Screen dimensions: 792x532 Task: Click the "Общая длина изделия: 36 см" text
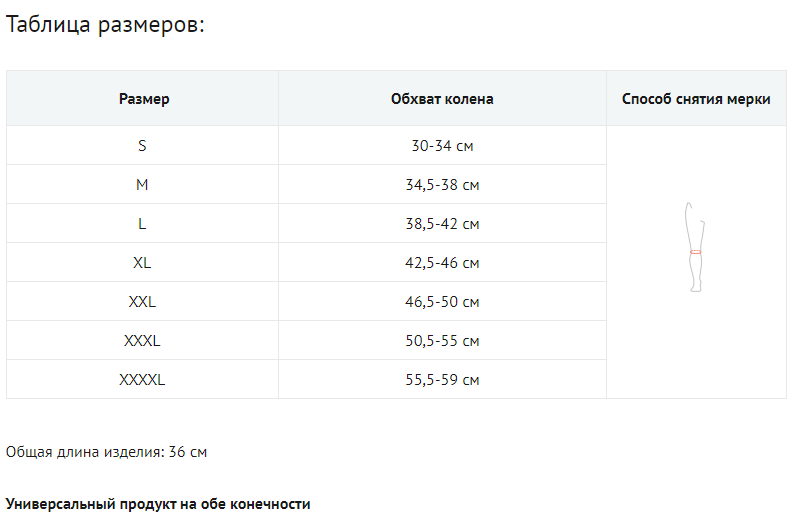tap(107, 452)
